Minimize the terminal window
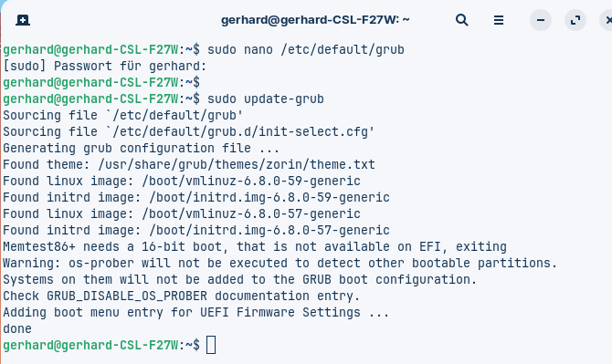 (x=541, y=20)
